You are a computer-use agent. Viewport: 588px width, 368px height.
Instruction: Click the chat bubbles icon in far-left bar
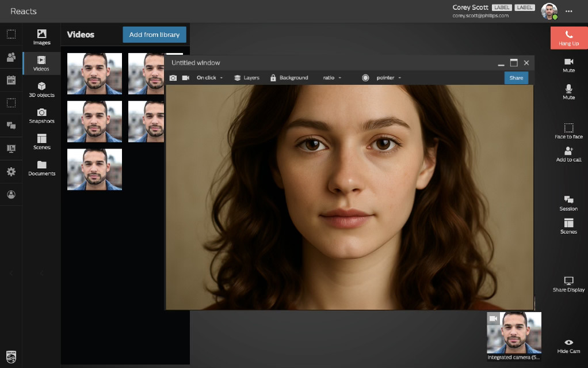tap(12, 126)
